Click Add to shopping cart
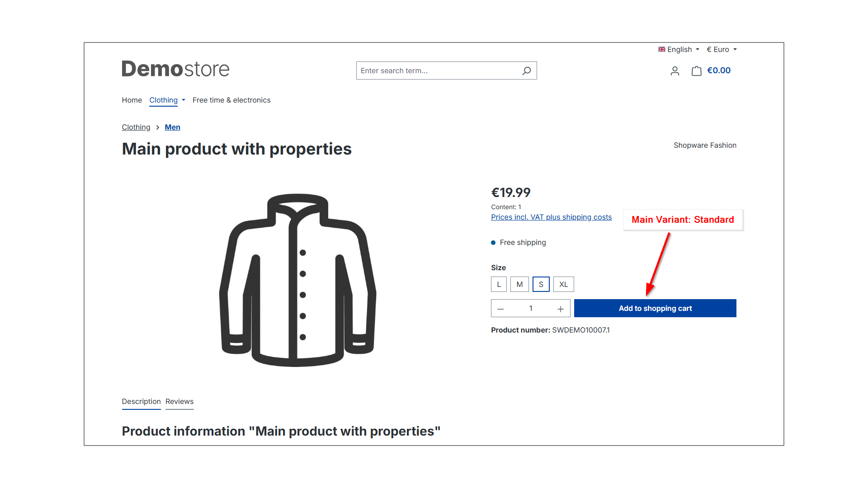Viewport: 868px width, 488px height. [x=655, y=308]
